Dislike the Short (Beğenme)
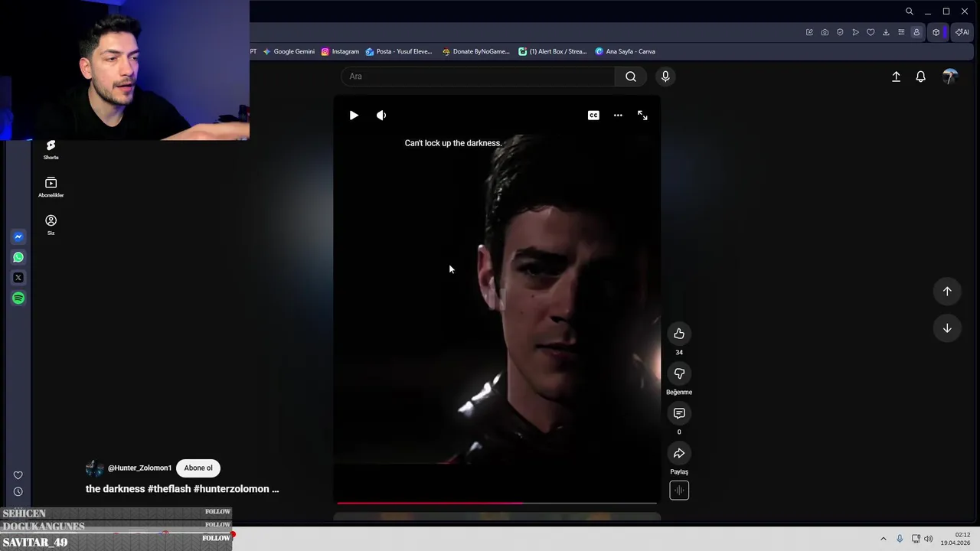980x551 pixels. click(x=679, y=373)
